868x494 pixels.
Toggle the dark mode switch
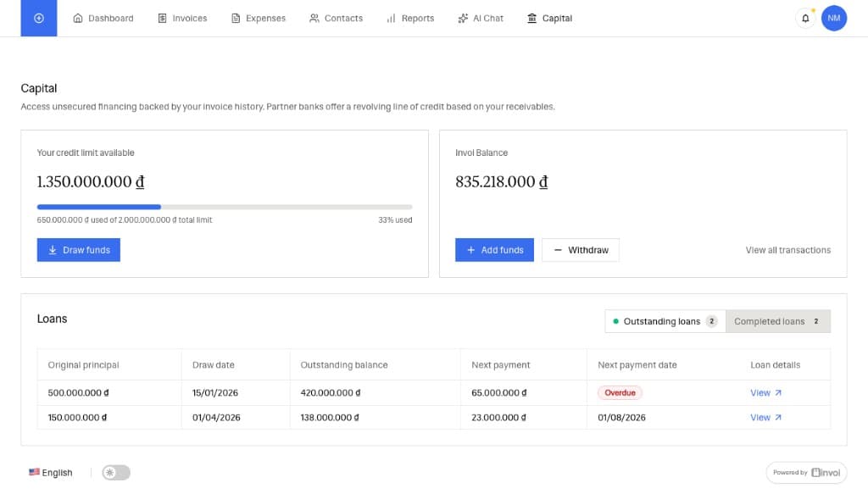click(x=116, y=473)
